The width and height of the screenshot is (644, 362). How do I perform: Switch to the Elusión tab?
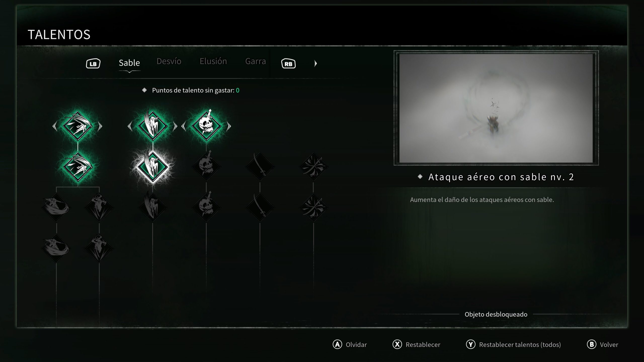pos(213,61)
